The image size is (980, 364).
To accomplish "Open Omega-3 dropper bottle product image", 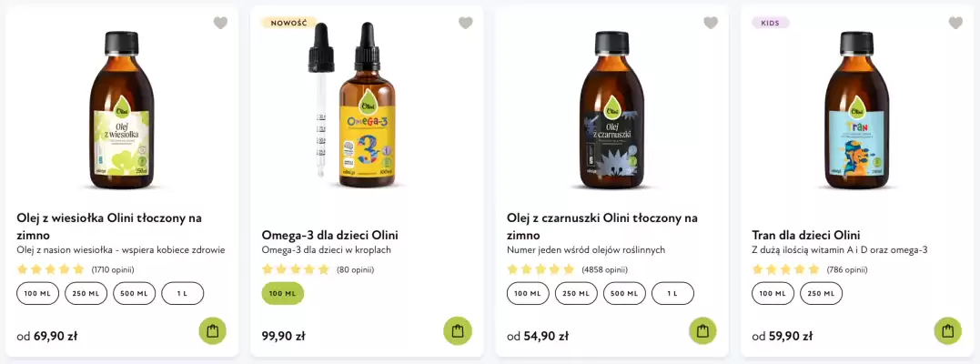I will pyautogui.click(x=352, y=105).
